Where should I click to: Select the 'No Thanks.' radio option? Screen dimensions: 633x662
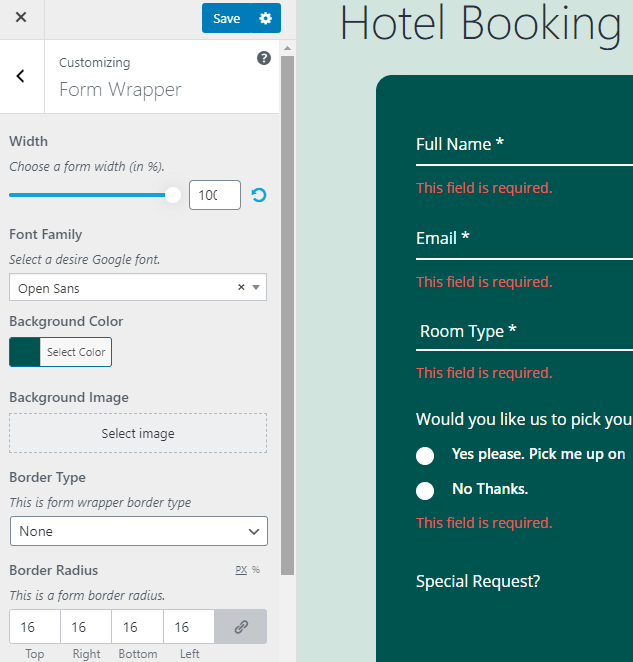click(425, 491)
